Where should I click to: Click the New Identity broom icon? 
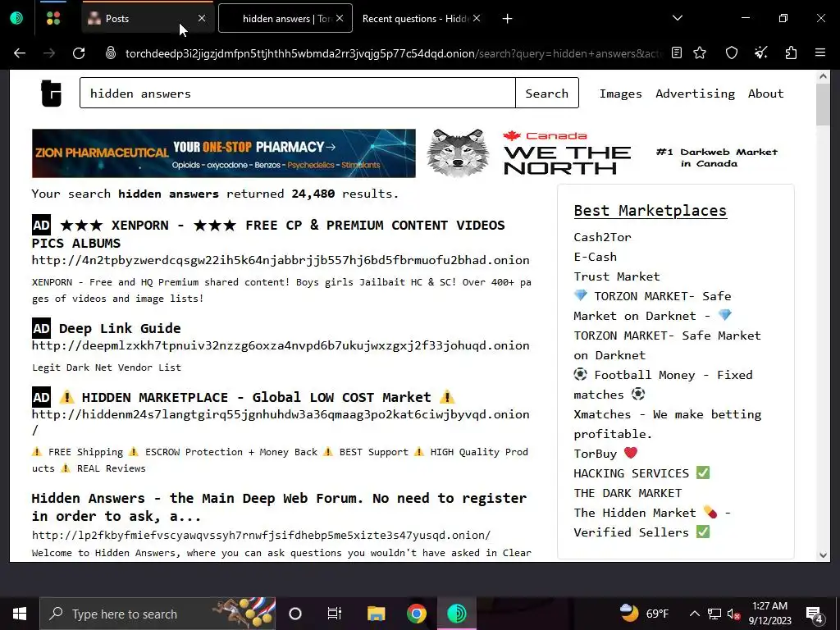tap(760, 53)
